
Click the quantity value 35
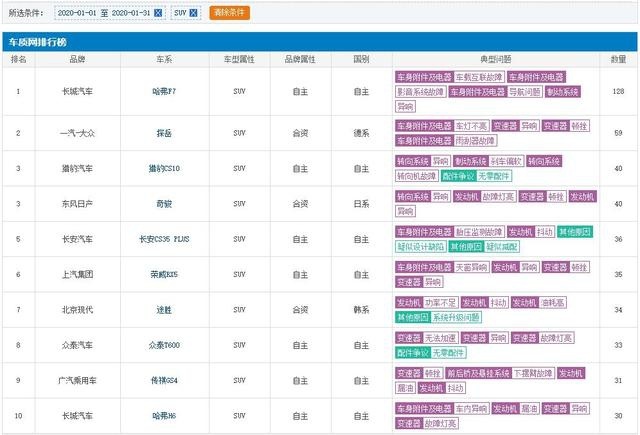point(618,274)
